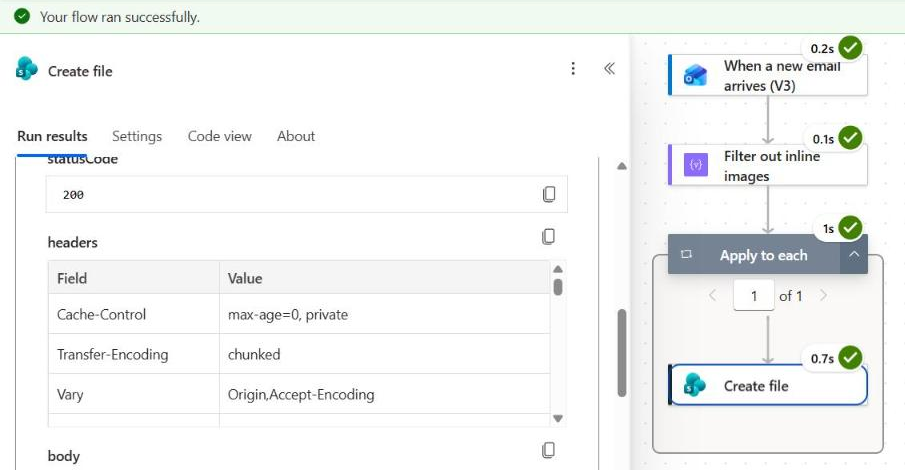The image size is (905, 470).
Task: Click the green success check in banner
Action: pos(22,16)
